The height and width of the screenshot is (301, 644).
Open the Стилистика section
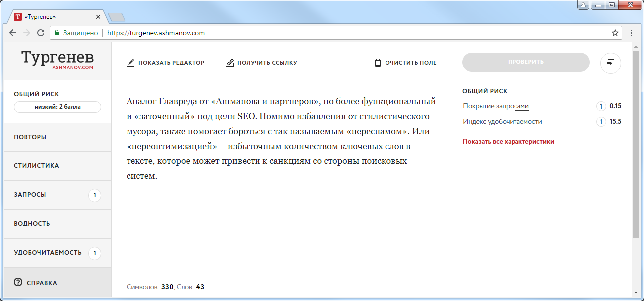57,166
